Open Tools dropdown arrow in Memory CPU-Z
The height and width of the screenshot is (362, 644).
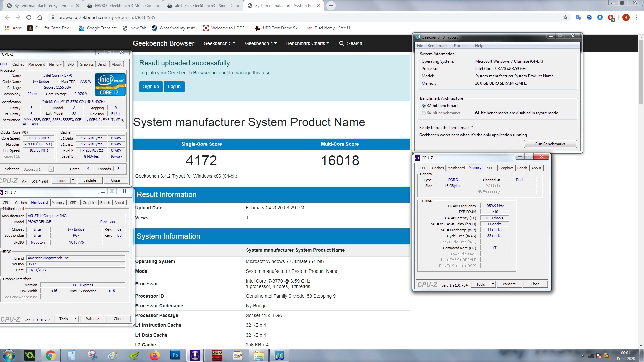tap(493, 284)
